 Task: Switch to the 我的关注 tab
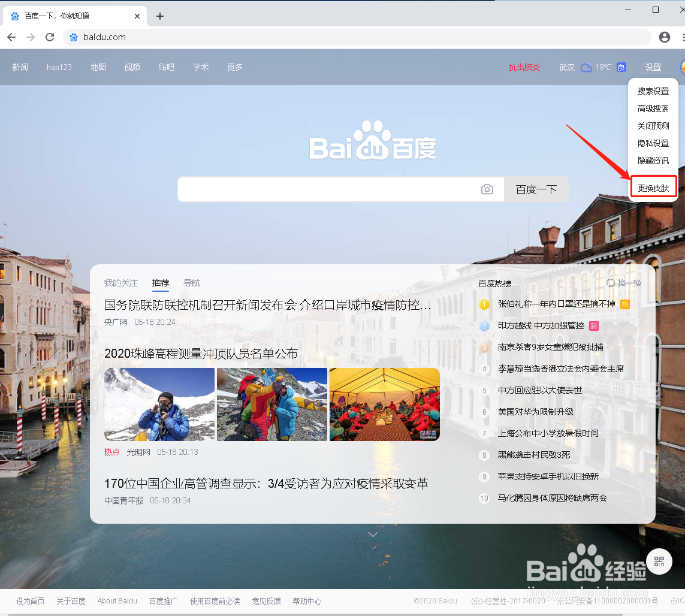121,283
